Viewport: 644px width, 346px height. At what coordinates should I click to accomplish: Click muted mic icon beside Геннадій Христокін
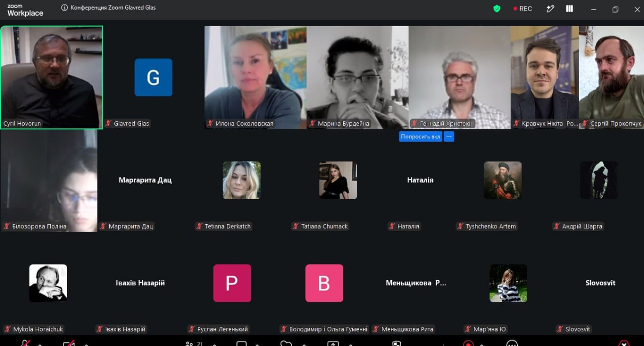point(415,123)
